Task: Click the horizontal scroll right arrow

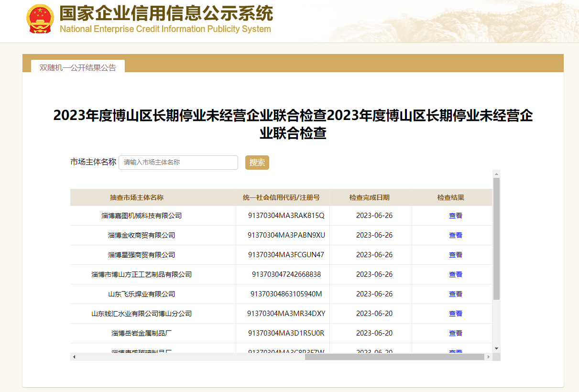Action: tap(488, 357)
